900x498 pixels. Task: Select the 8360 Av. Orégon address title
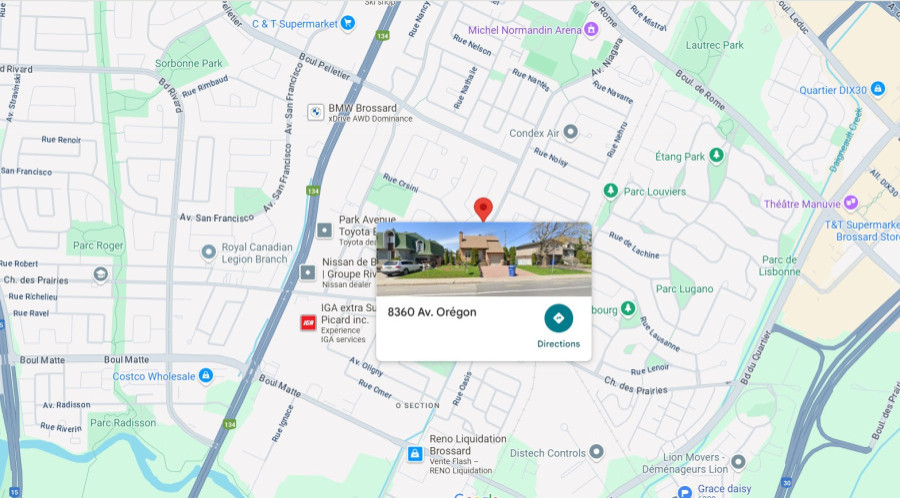[432, 312]
